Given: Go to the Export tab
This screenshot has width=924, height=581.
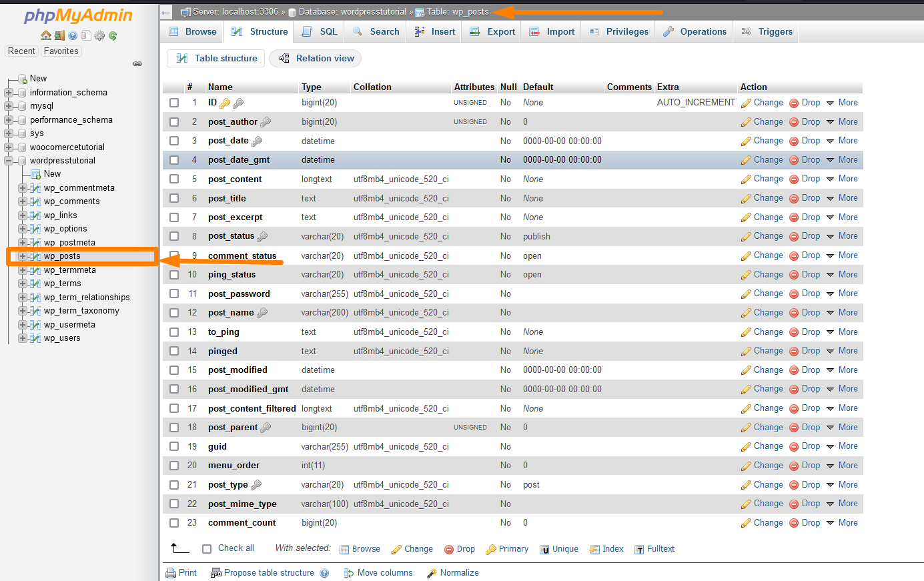Looking at the screenshot, I should pyautogui.click(x=492, y=31).
